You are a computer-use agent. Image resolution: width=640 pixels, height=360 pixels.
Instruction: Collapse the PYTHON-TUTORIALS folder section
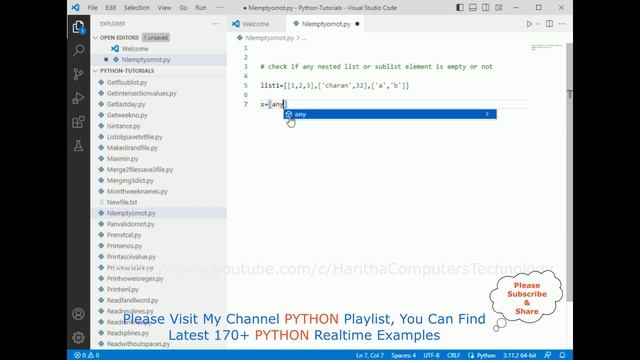click(127, 71)
